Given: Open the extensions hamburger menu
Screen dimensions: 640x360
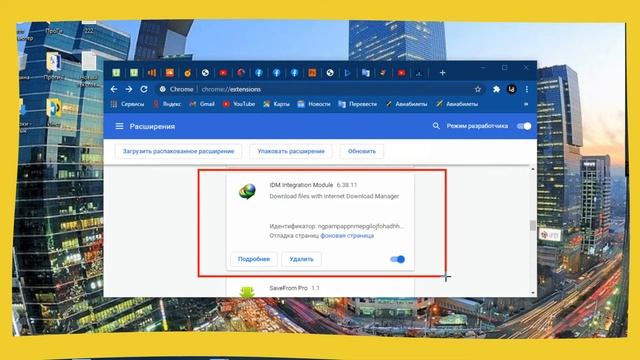Looking at the screenshot, I should click(119, 126).
